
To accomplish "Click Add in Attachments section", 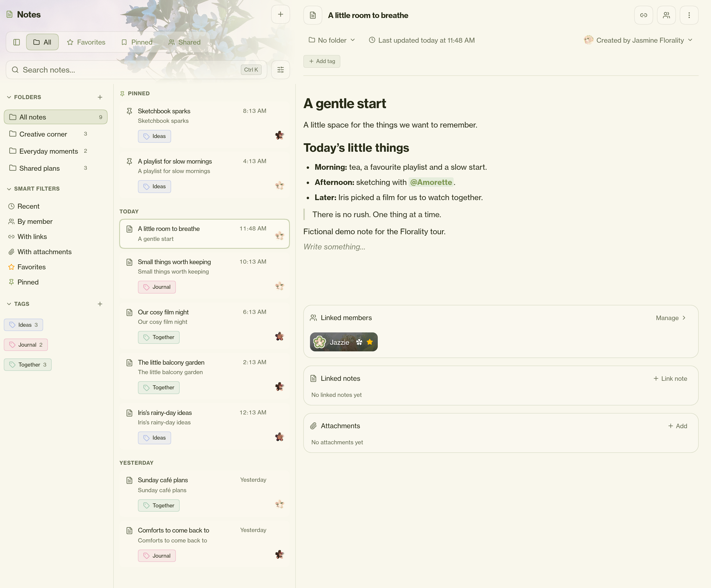I will [x=678, y=426].
